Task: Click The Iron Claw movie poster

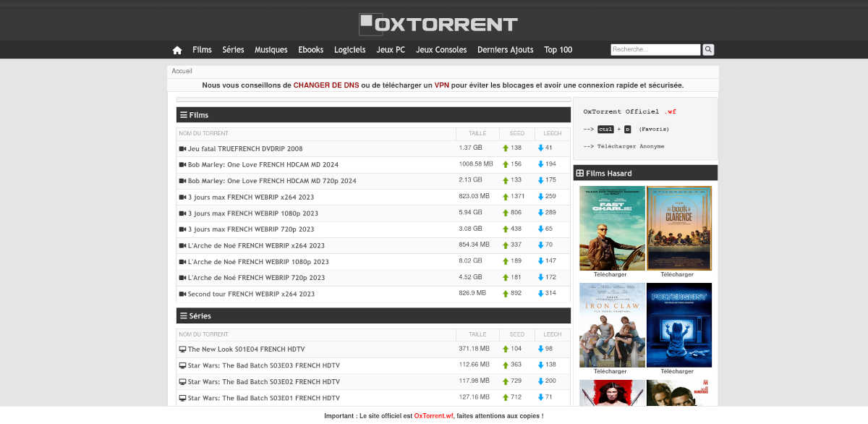Action: pos(613,325)
